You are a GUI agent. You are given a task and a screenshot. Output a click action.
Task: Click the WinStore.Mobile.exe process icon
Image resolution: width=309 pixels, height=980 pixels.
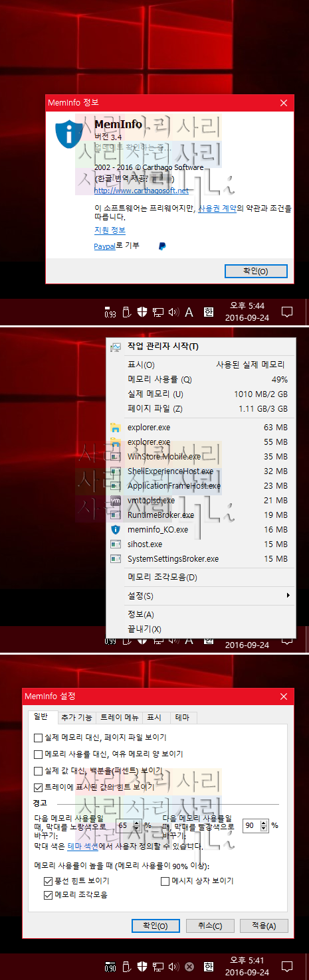click(116, 457)
